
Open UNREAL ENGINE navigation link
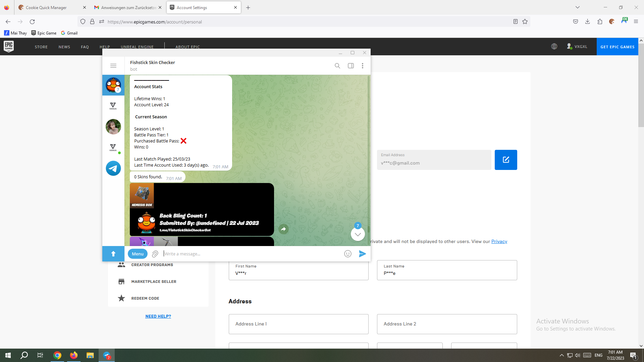(x=137, y=47)
